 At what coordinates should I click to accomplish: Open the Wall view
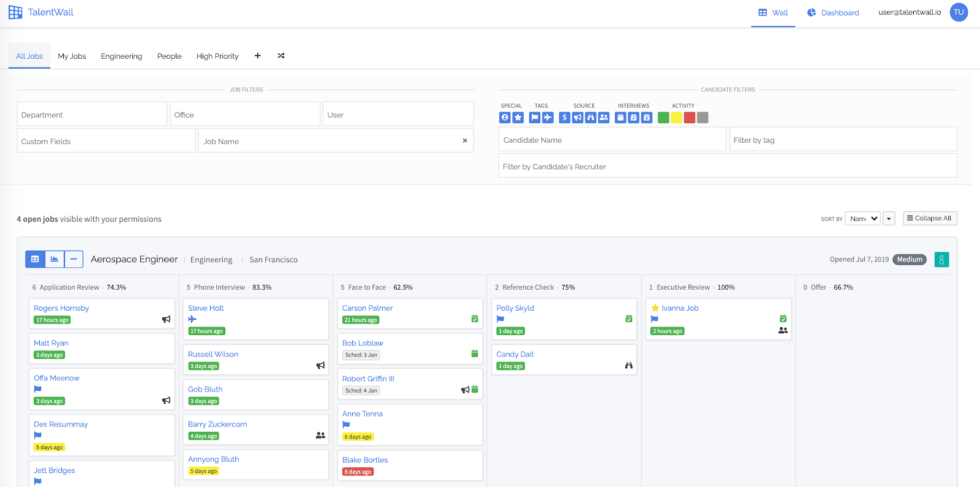point(773,13)
